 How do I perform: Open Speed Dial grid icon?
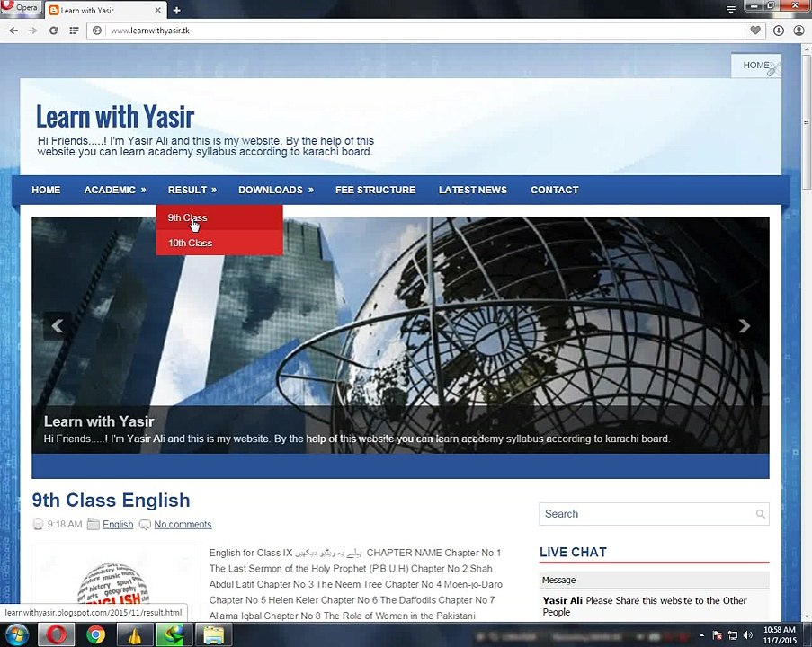74,31
